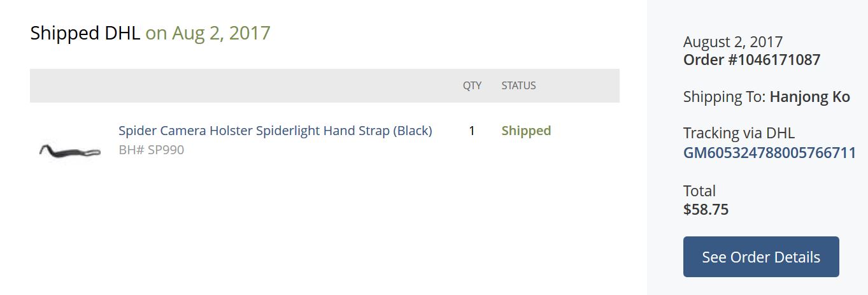Select the STATUS column header
The width and height of the screenshot is (868, 295).
(x=518, y=85)
